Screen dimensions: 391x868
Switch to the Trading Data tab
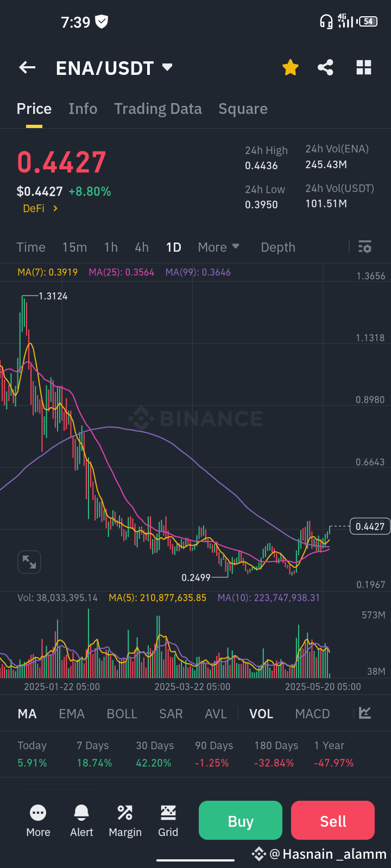pos(158,108)
